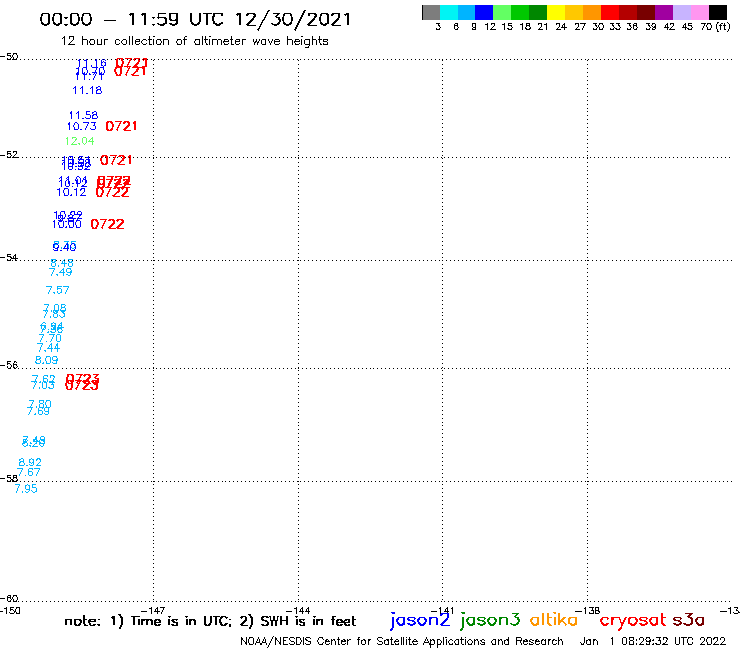The height and width of the screenshot is (650, 740).
Task: Select the dark red 's3a' label
Action: (x=688, y=620)
